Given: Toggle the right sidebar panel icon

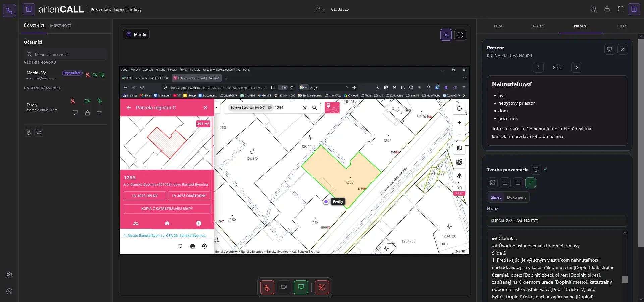Looking at the screenshot, I should (634, 9).
